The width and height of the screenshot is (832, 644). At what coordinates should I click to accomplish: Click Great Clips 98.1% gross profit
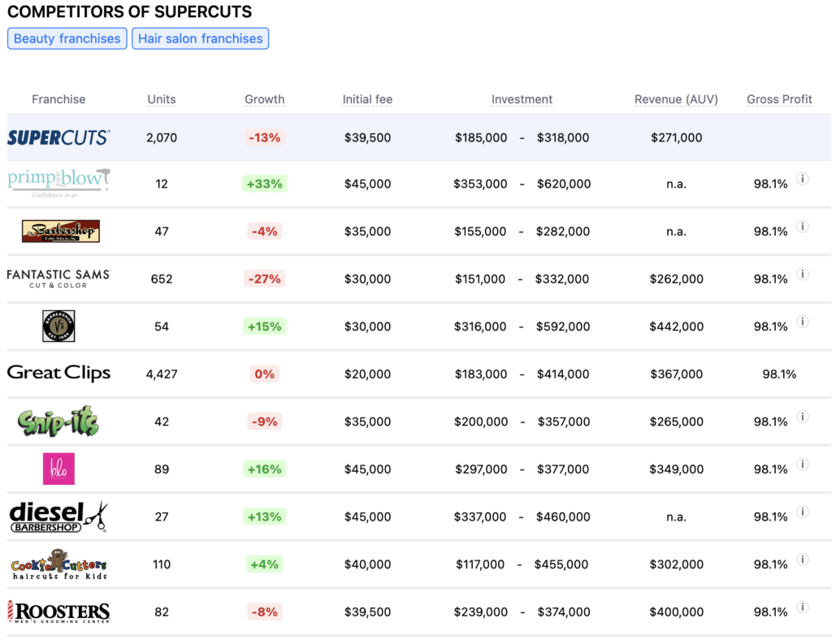pyautogui.click(x=779, y=374)
